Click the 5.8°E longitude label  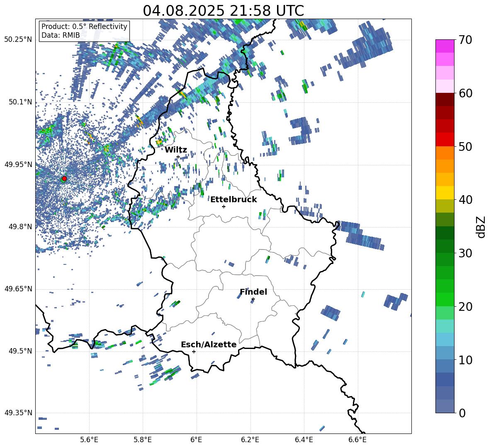[x=143, y=440]
